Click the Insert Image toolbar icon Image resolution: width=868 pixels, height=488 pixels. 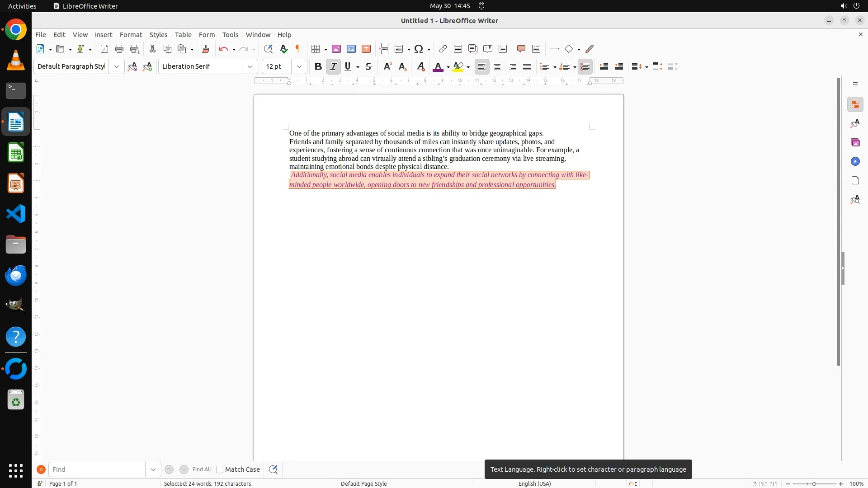coord(336,49)
